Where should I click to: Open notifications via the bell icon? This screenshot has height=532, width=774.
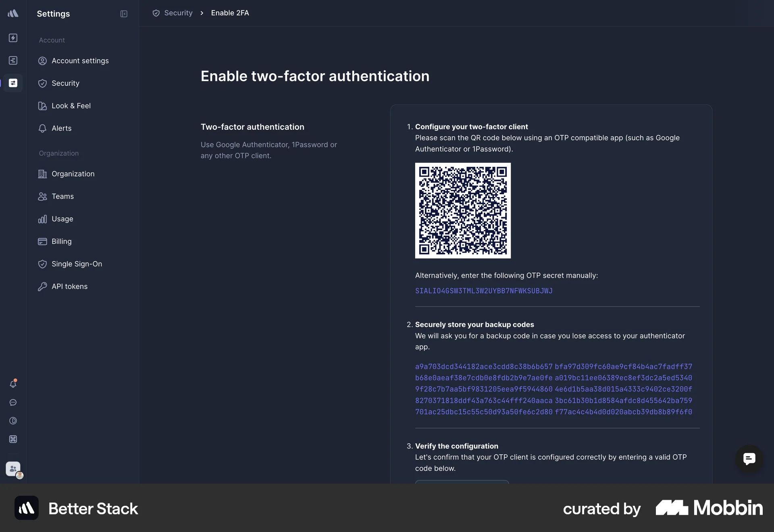click(13, 384)
